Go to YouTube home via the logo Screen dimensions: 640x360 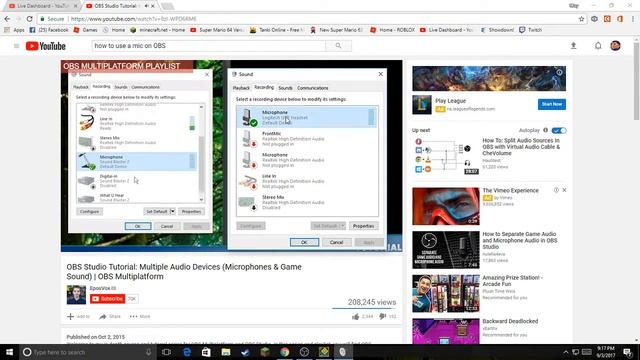(x=46, y=46)
